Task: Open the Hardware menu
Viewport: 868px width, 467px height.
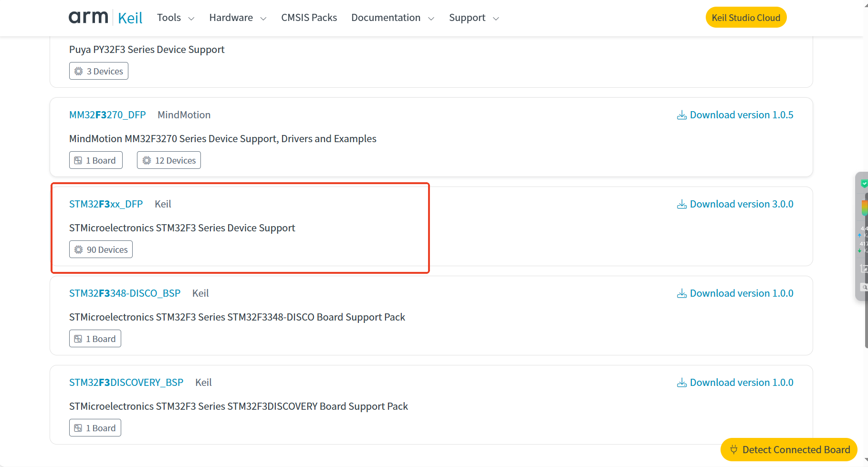Action: click(x=231, y=18)
